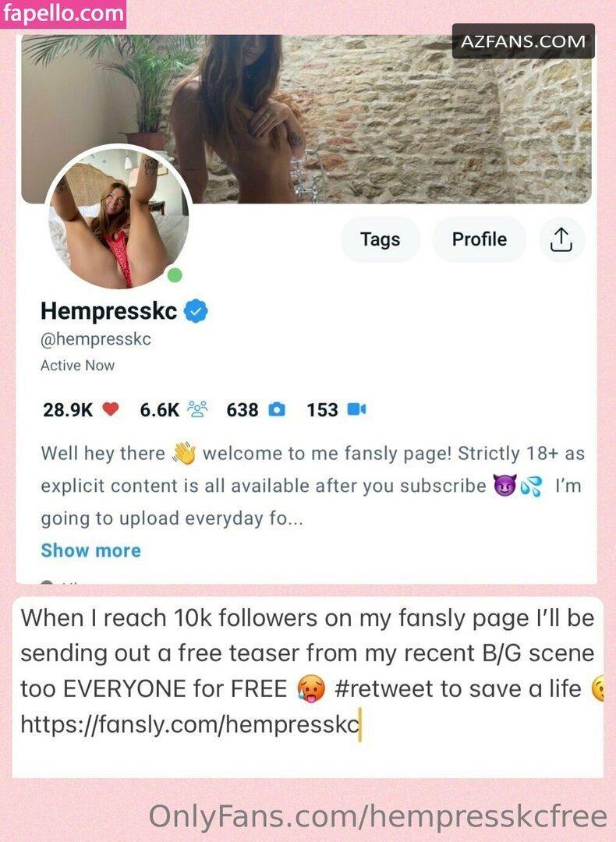This screenshot has width=616, height=842.
Task: Select the 153 videos count
Action: (x=322, y=410)
